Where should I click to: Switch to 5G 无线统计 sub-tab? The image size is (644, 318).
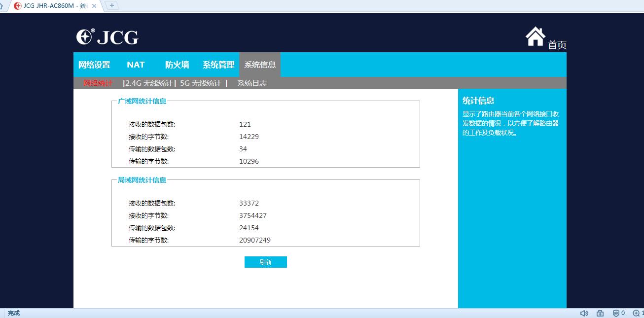coord(201,83)
